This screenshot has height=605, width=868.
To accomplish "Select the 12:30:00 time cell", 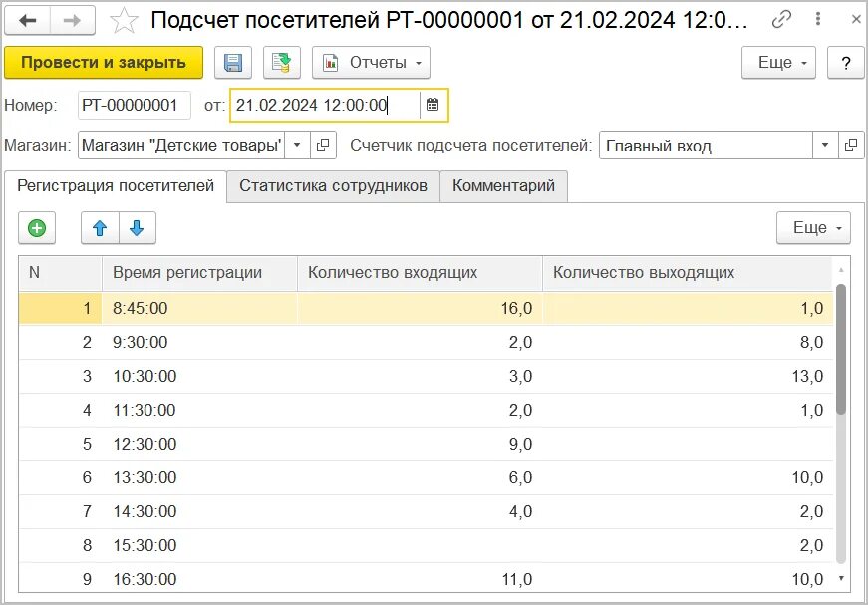I will [x=200, y=444].
